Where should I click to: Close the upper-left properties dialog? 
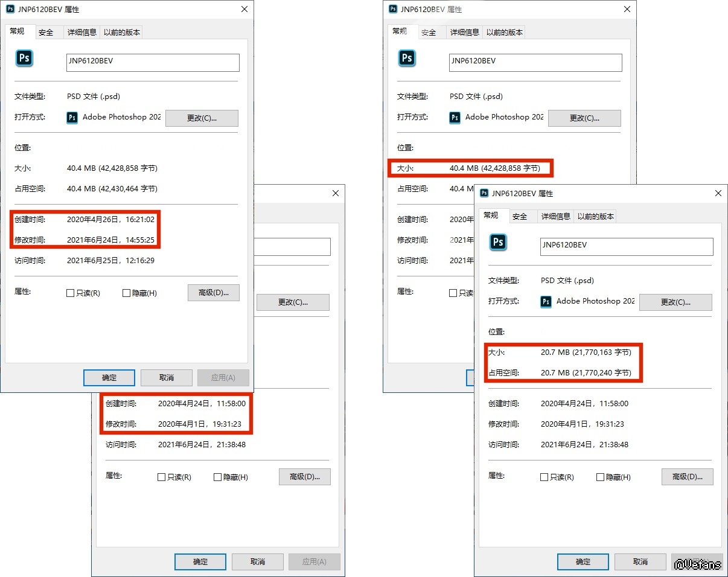click(244, 10)
